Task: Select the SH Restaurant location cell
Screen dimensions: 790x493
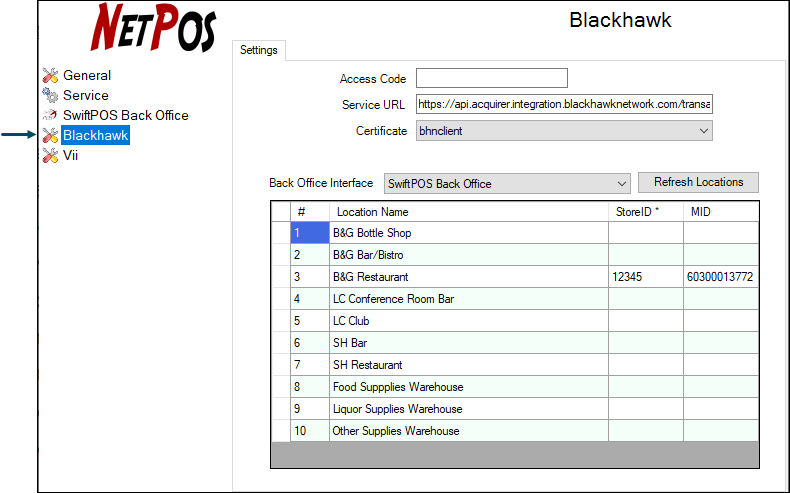Action: [469, 365]
